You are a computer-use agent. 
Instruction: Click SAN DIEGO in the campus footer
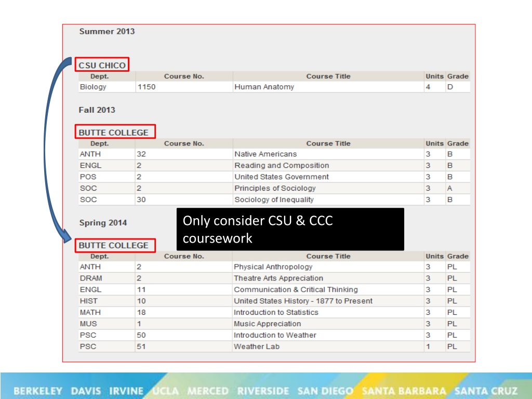click(325, 391)
